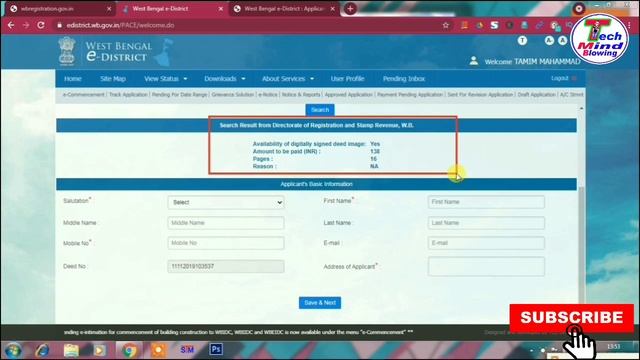Viewport: 640px width, 360px height.
Task: Click the T text-size icon in header
Action: (x=522, y=40)
